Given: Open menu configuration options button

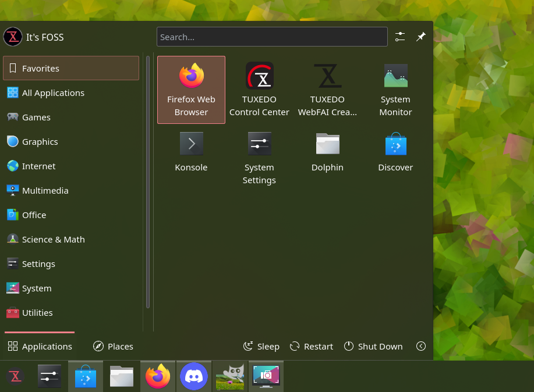Looking at the screenshot, I should (399, 37).
